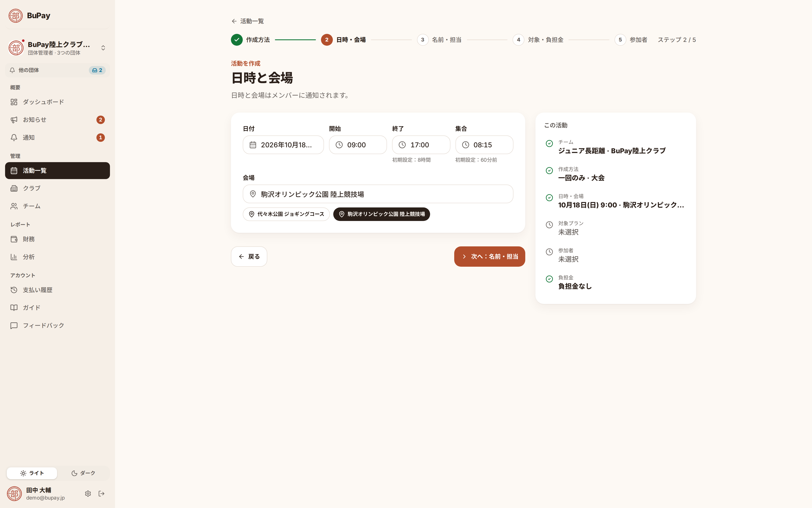Select 代々木公園 ジョギングコース venue chip

[x=286, y=214]
